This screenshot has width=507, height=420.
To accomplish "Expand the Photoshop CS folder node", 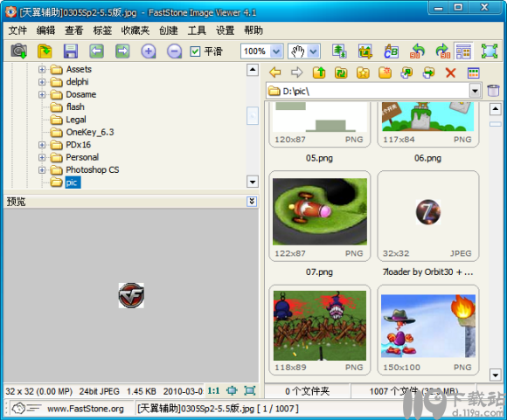I will tap(42, 170).
